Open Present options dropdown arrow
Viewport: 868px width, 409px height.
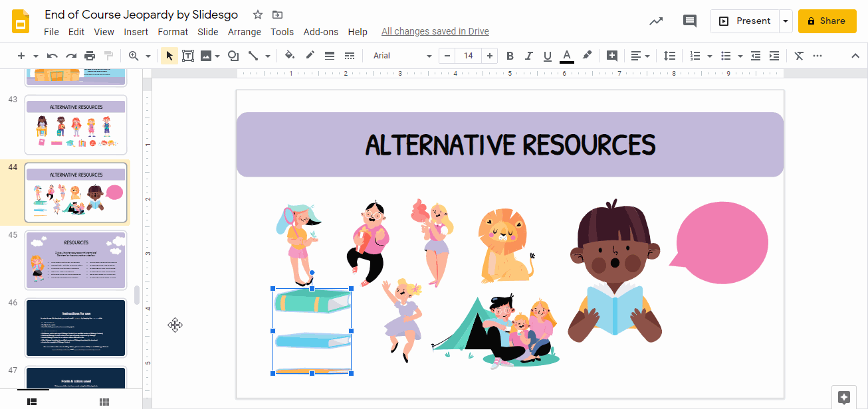pos(786,21)
